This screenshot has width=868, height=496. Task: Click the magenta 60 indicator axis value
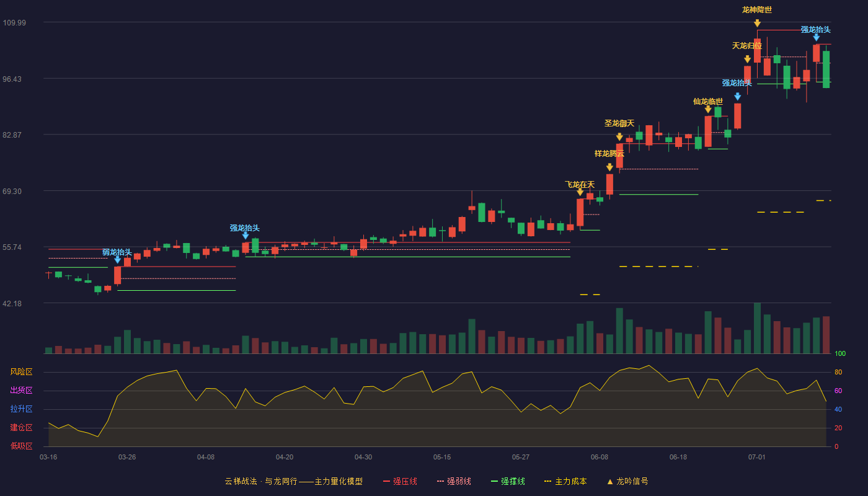click(x=838, y=391)
